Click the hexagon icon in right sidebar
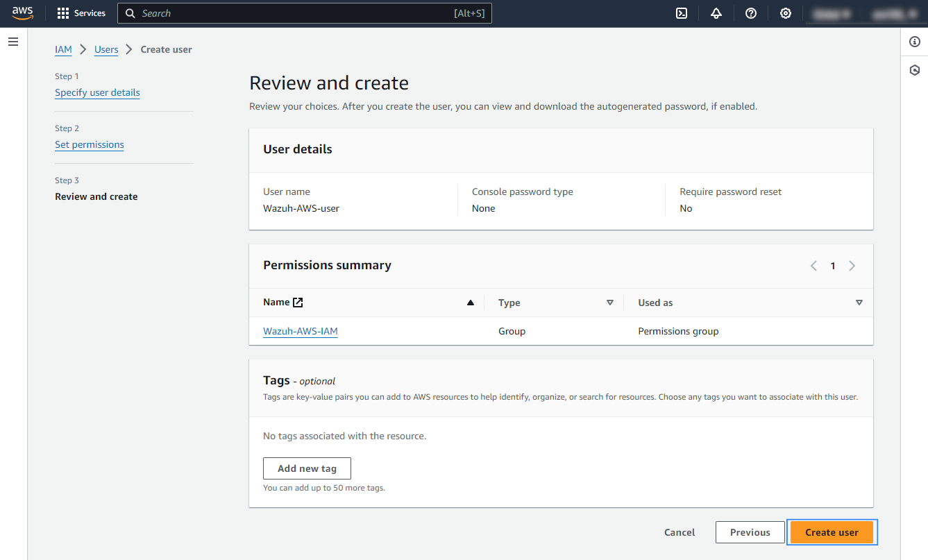The image size is (928, 560). tap(915, 70)
